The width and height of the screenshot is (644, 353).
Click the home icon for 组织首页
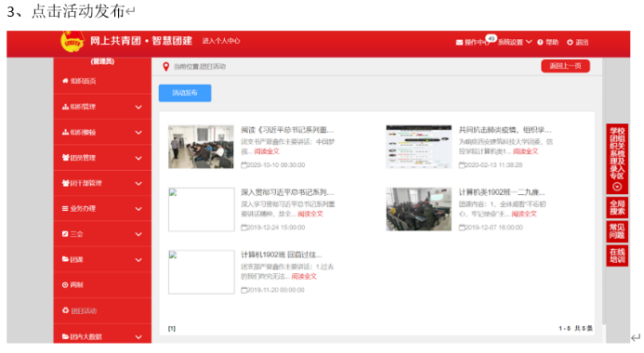(x=65, y=81)
